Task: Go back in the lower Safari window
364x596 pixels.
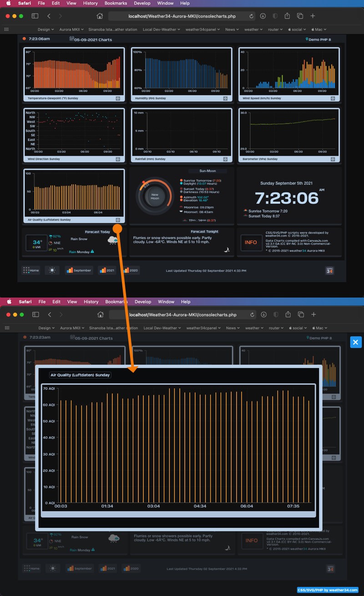Action: [50, 314]
